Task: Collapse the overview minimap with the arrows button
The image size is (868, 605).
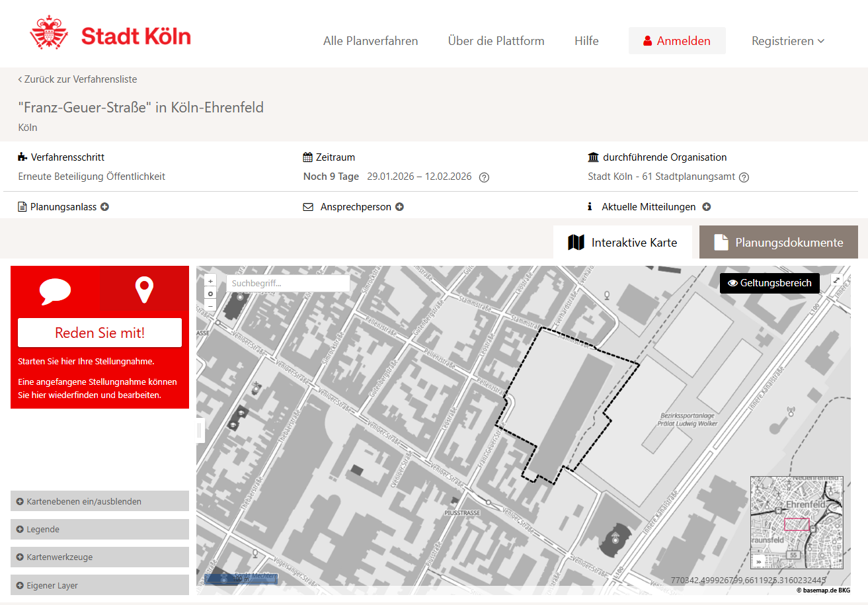Action: (758, 561)
